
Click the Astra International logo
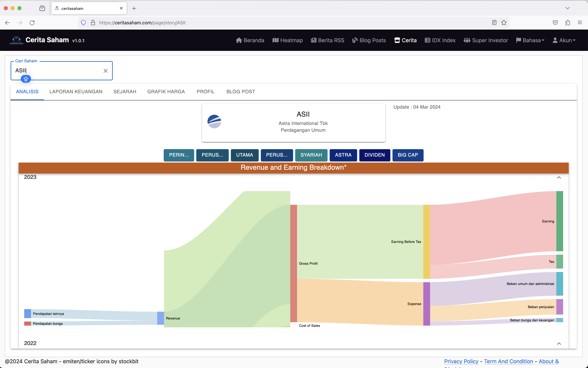(214, 122)
